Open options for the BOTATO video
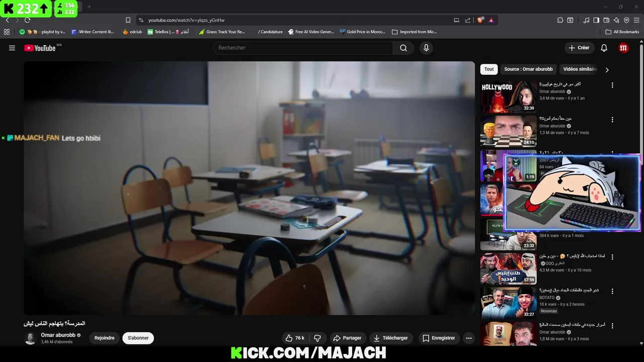 click(612, 291)
